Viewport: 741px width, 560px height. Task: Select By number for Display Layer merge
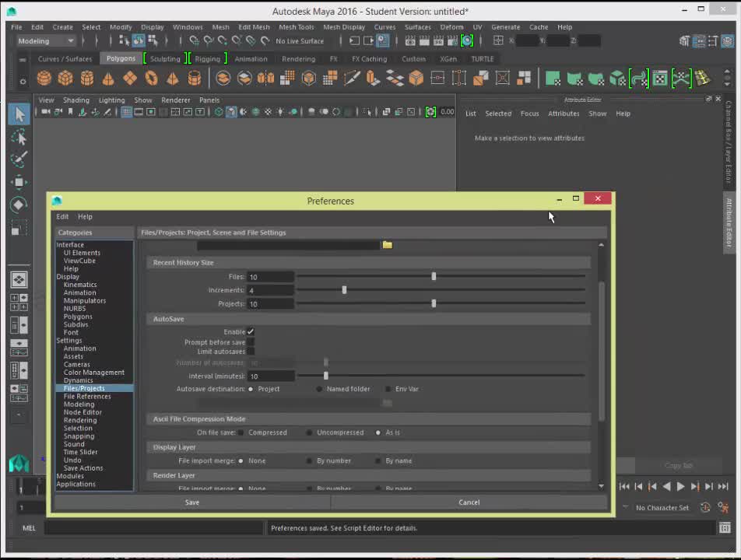click(x=310, y=461)
